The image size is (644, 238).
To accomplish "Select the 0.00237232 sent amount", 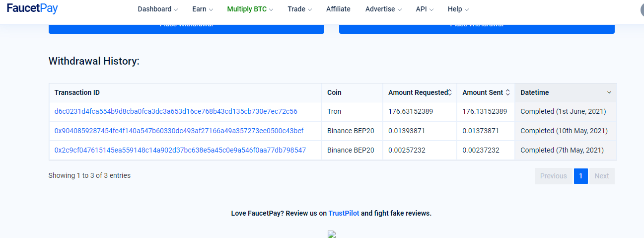I will 481,150.
